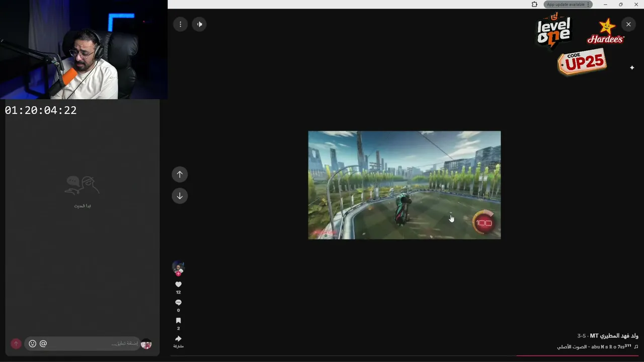This screenshot has width=644, height=362.
Task: Minimize the app window
Action: (605, 5)
